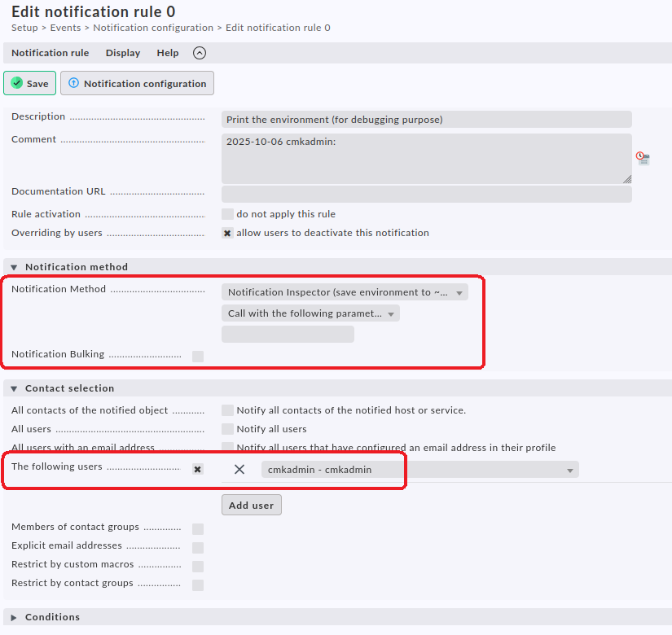The width and height of the screenshot is (672, 635).
Task: Click the green checkmark Save icon
Action: 17,83
